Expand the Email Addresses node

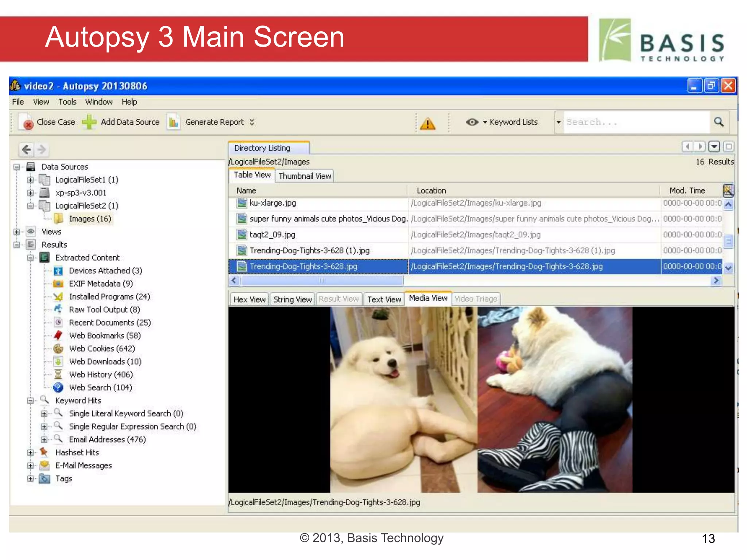coord(44,440)
